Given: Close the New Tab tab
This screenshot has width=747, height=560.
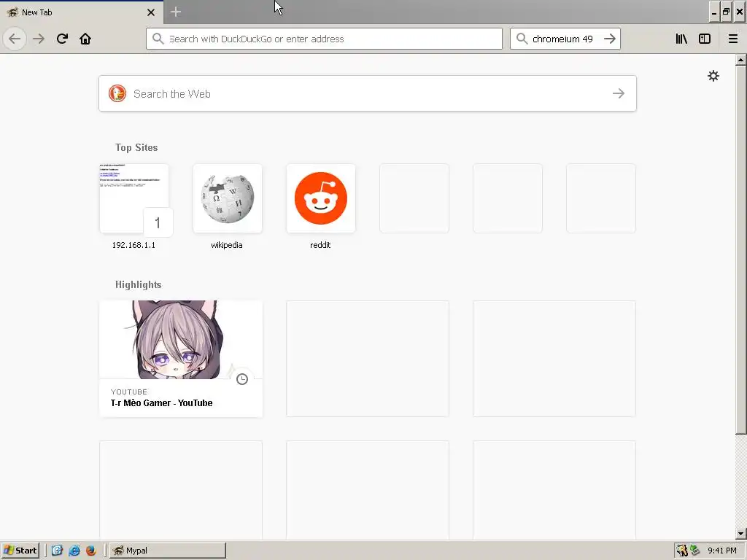Looking at the screenshot, I should (x=151, y=12).
